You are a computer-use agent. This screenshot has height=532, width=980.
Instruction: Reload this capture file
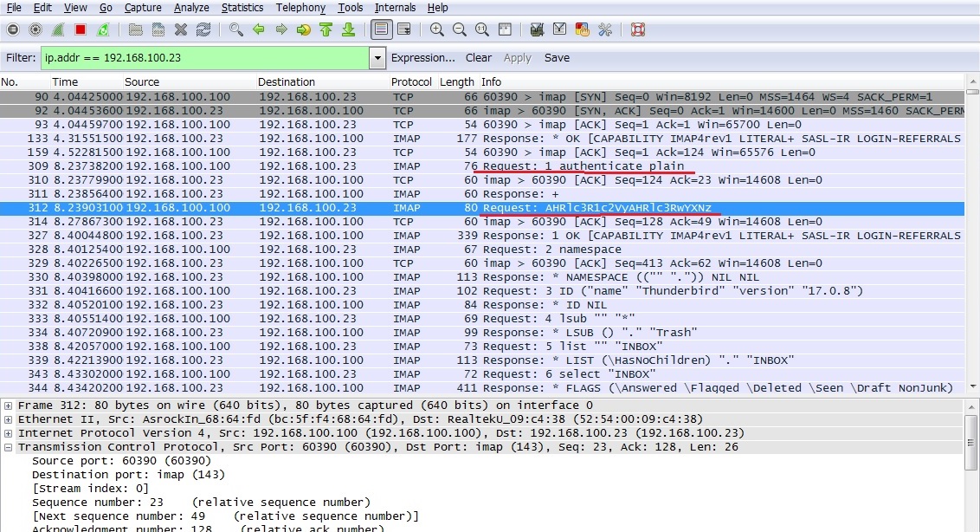[203, 29]
